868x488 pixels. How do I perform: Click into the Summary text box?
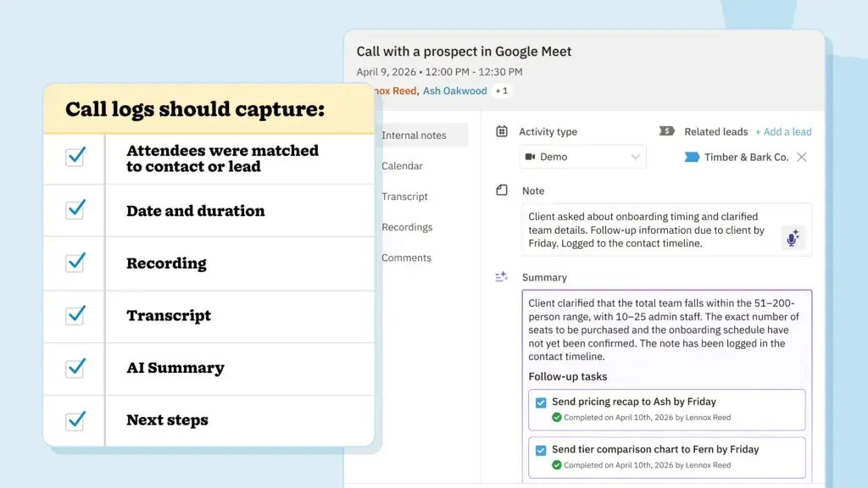pyautogui.click(x=666, y=385)
